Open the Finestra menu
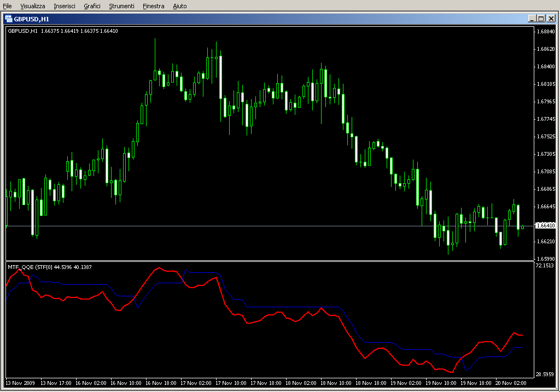560x392 pixels. (153, 6)
